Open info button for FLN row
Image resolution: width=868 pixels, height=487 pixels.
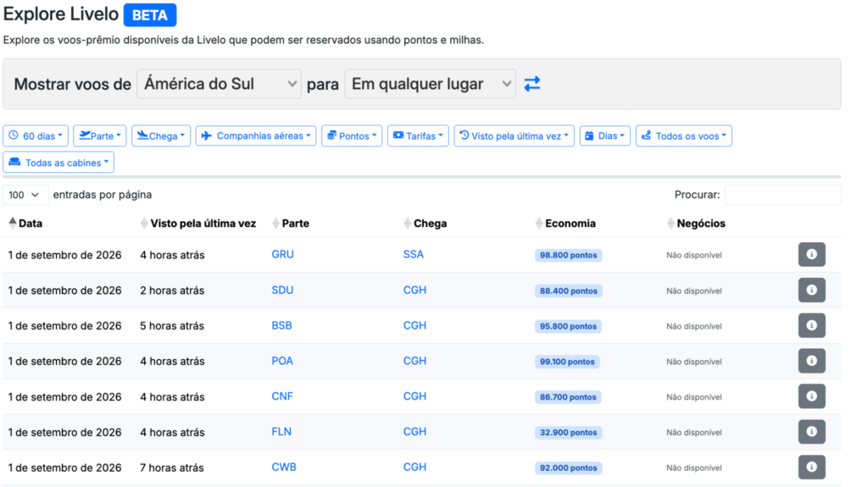811,432
